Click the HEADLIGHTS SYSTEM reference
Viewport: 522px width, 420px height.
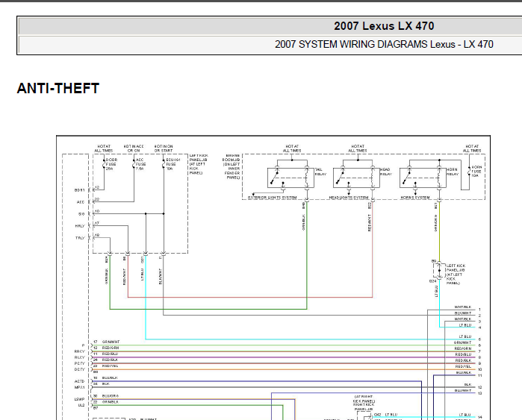coord(349,198)
